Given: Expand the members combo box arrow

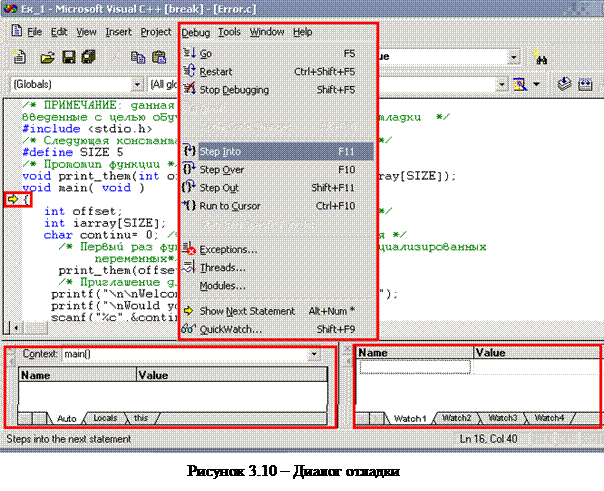Looking at the screenshot, I should point(501,84).
